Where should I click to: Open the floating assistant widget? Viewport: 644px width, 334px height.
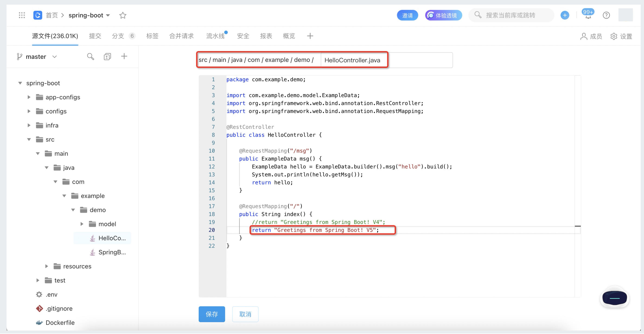614,298
